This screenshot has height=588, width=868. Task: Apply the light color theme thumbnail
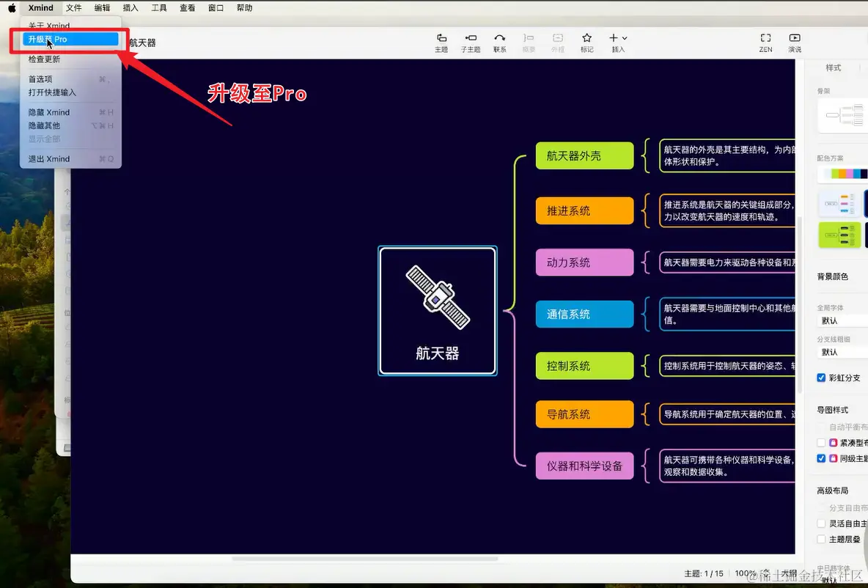839,203
